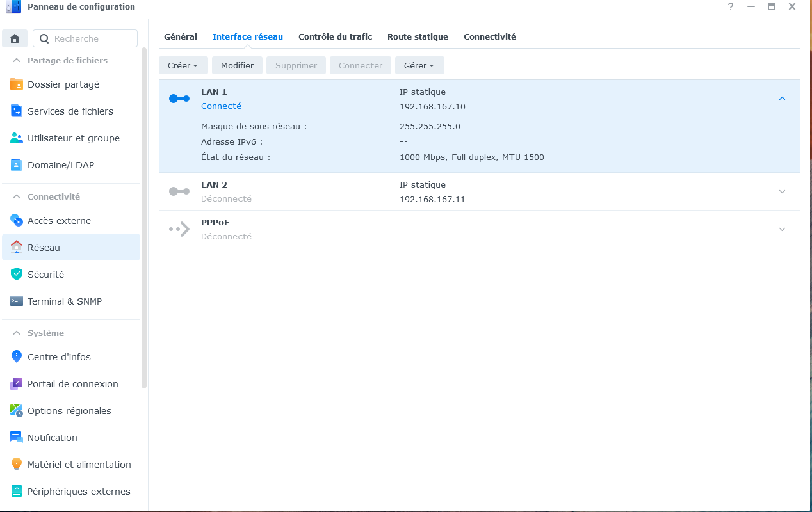This screenshot has height=512, width=812.
Task: Open the Gérer dropdown menu
Action: pos(419,65)
